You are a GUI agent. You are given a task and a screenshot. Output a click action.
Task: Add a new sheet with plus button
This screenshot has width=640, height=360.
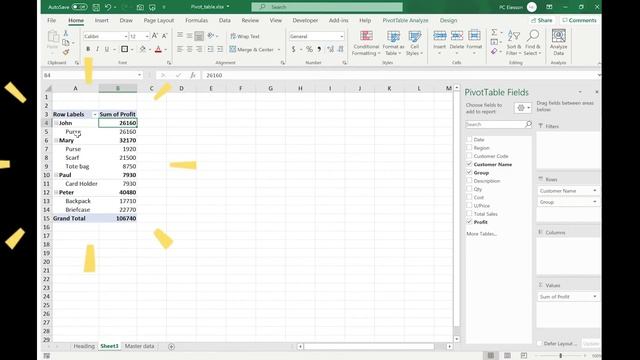pyautogui.click(x=171, y=347)
